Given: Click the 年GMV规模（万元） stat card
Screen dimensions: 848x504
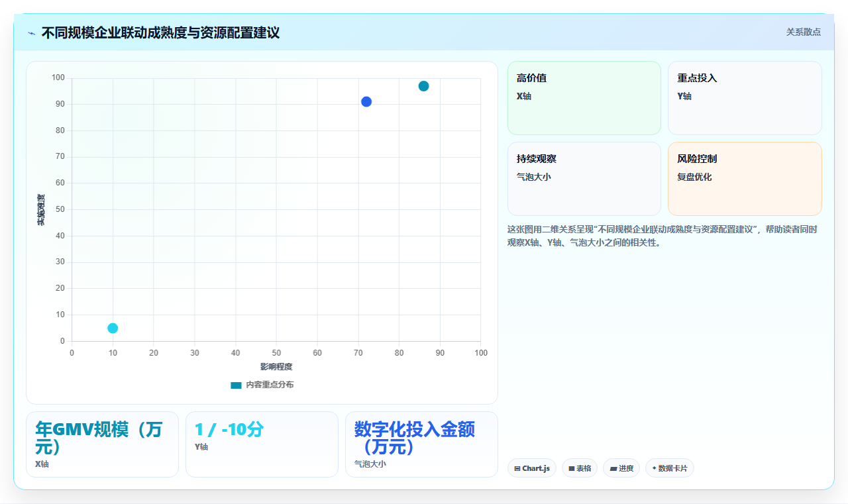Looking at the screenshot, I should click(x=102, y=444).
